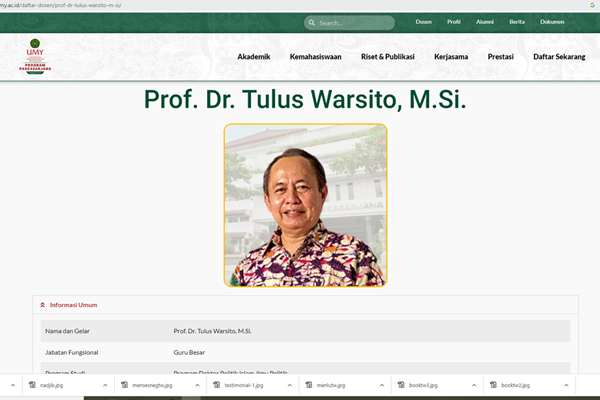The image size is (600, 400).
Task: Open the booktw2.jpg download item
Action: [x=515, y=385]
